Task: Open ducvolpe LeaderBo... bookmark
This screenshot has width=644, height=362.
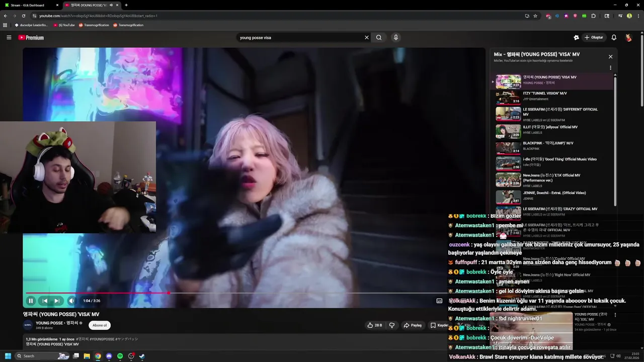Action: (x=31, y=25)
